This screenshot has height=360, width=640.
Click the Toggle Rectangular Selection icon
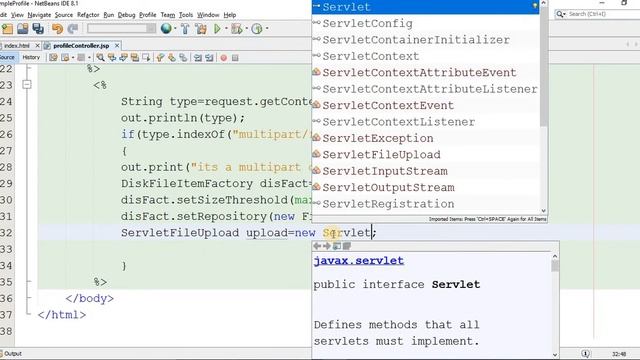(146, 58)
